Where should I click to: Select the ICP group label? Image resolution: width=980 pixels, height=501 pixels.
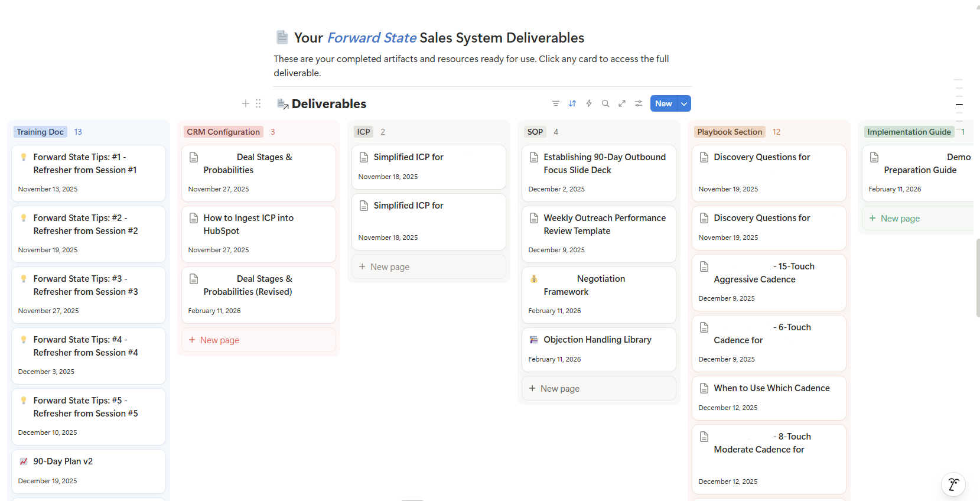364,132
